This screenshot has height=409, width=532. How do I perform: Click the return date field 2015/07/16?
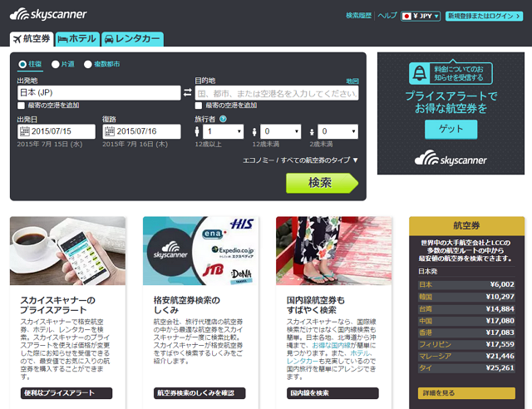(x=142, y=131)
